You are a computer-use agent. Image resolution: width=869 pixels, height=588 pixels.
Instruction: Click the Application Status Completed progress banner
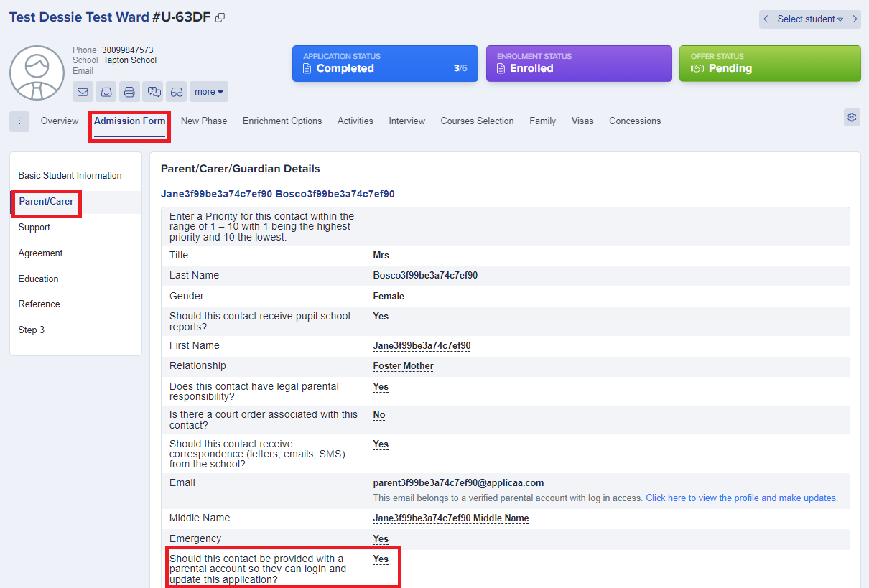click(385, 63)
